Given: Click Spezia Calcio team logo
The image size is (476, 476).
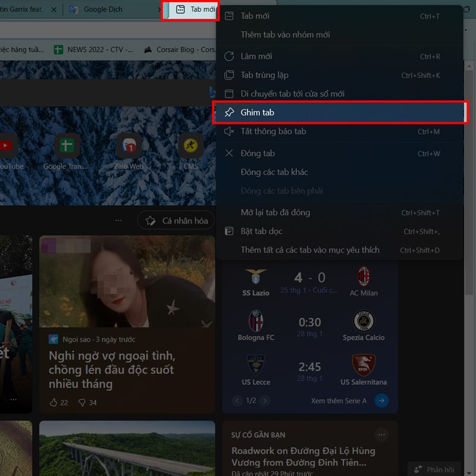Looking at the screenshot, I should (x=364, y=321).
